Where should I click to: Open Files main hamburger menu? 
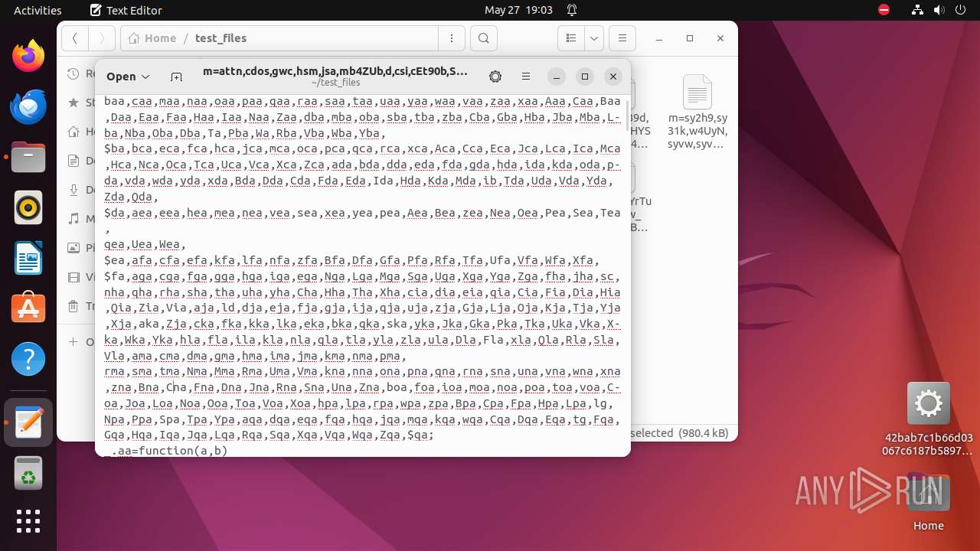[622, 38]
